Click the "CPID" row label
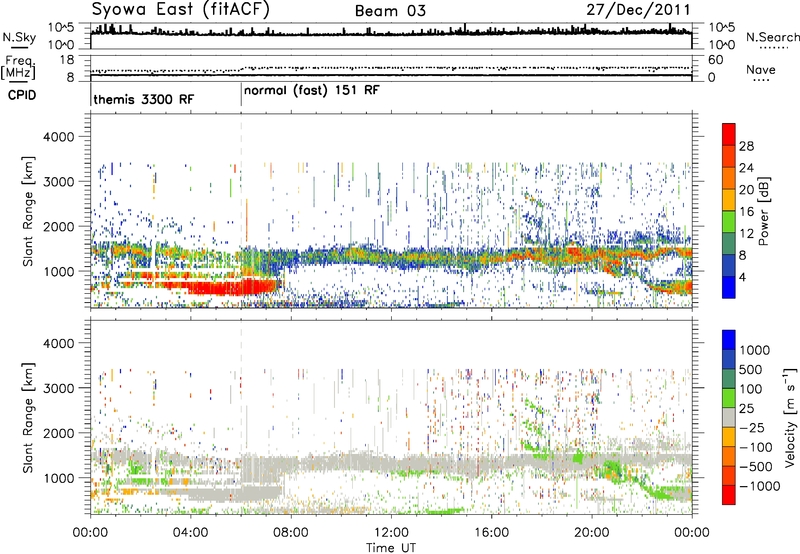 pos(22,95)
